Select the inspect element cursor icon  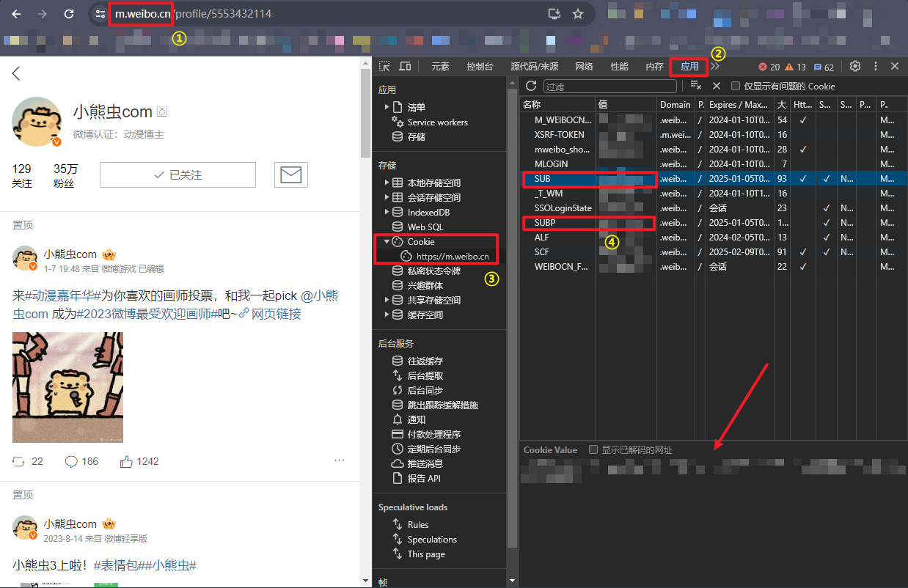[x=384, y=66]
